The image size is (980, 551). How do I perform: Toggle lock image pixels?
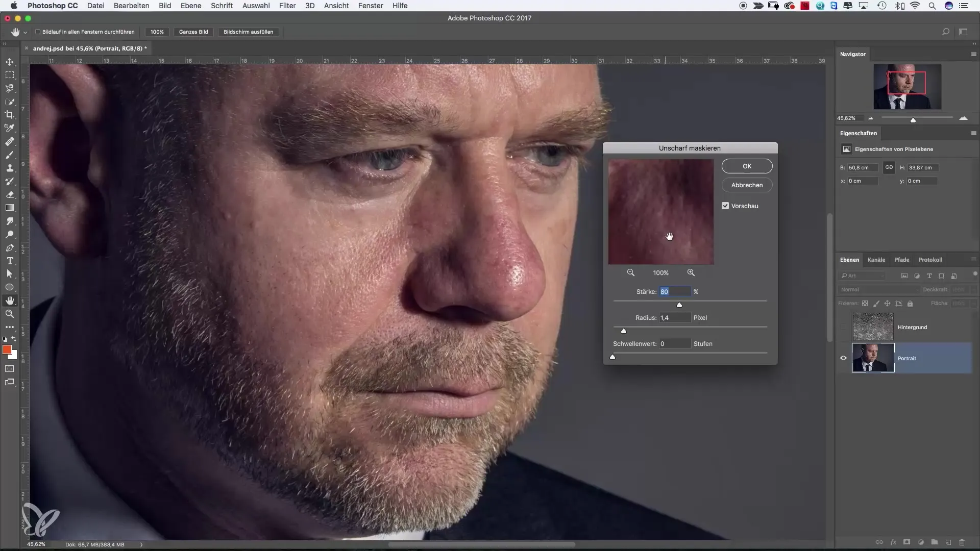tap(876, 304)
